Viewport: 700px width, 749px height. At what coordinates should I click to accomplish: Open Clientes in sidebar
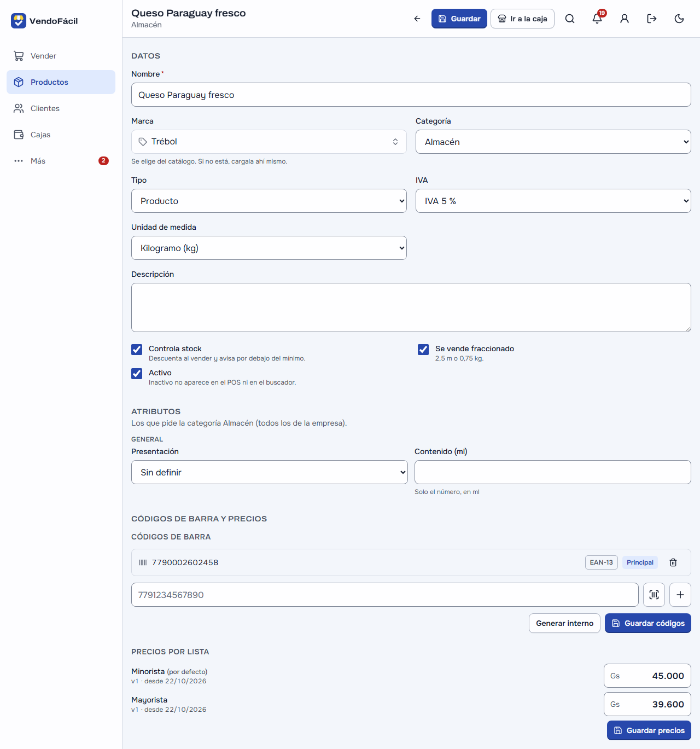coord(61,108)
